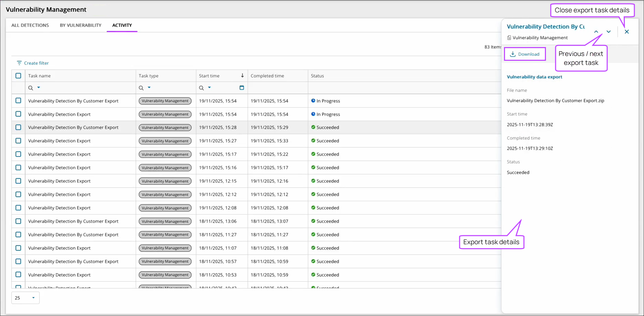Check the first In Progress Customer Export row
The width and height of the screenshot is (644, 316).
pyautogui.click(x=18, y=101)
